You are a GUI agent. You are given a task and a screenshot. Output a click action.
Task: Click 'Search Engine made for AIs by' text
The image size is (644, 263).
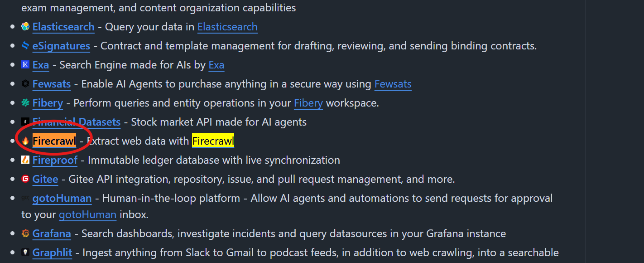click(x=133, y=65)
